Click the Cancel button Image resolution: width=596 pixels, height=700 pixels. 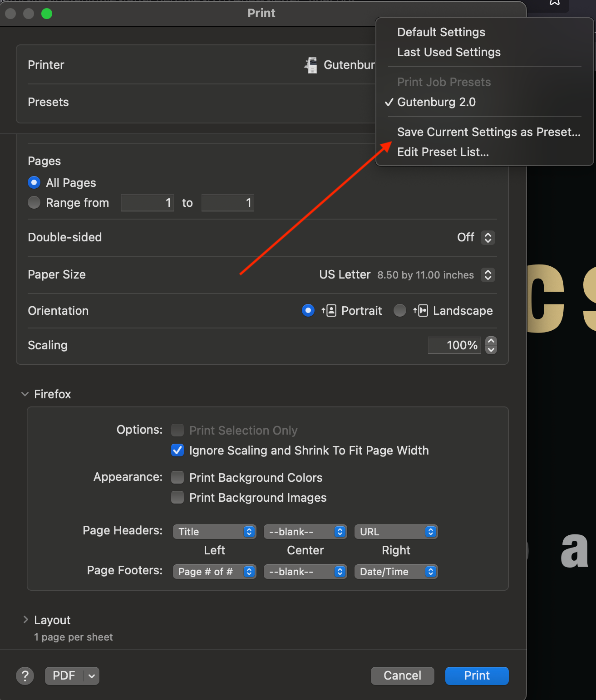[x=402, y=676]
